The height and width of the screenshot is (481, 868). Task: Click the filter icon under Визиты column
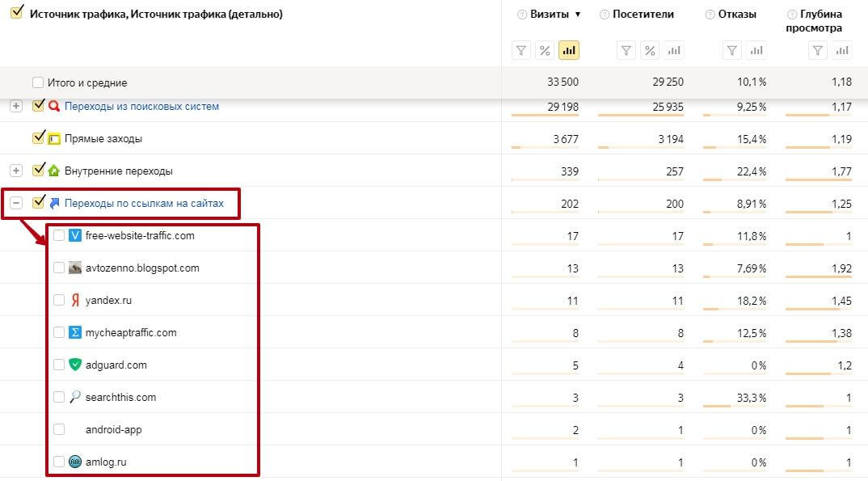click(522, 51)
